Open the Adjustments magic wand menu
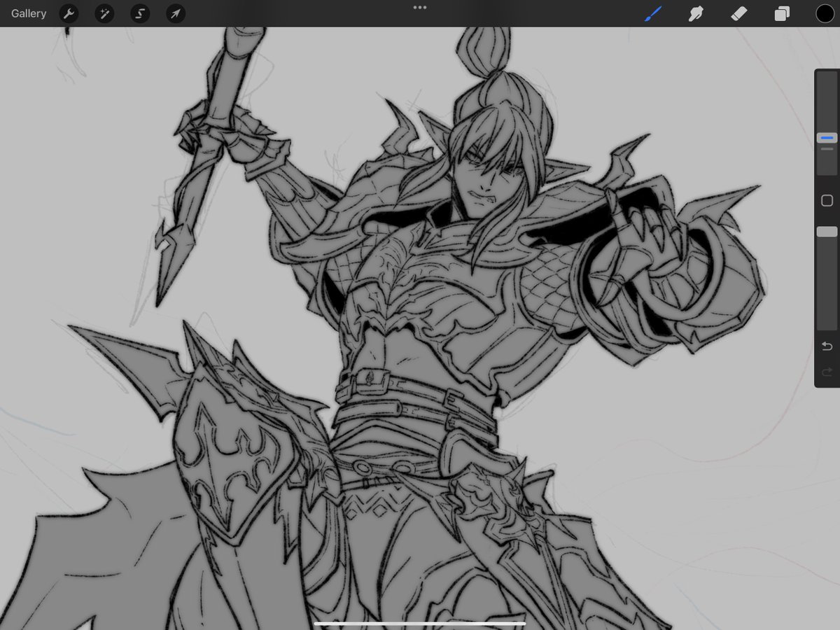Image resolution: width=840 pixels, height=630 pixels. tap(104, 13)
